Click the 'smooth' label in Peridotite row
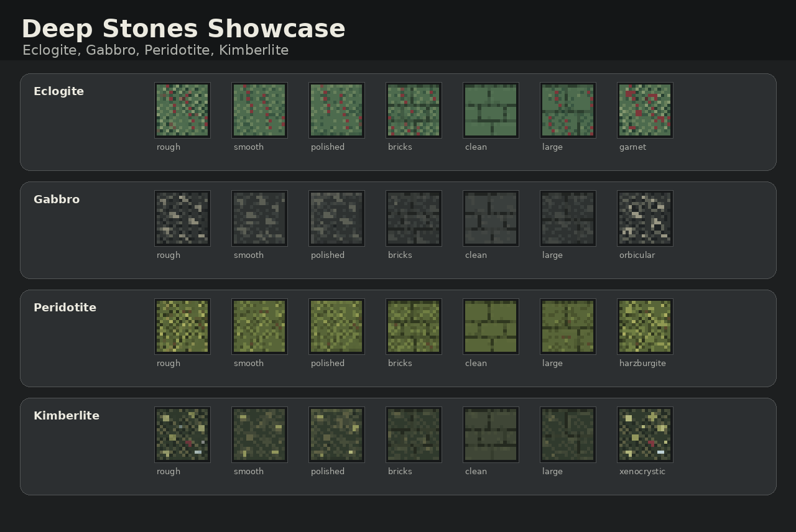The width and height of the screenshot is (796, 532). click(x=249, y=363)
